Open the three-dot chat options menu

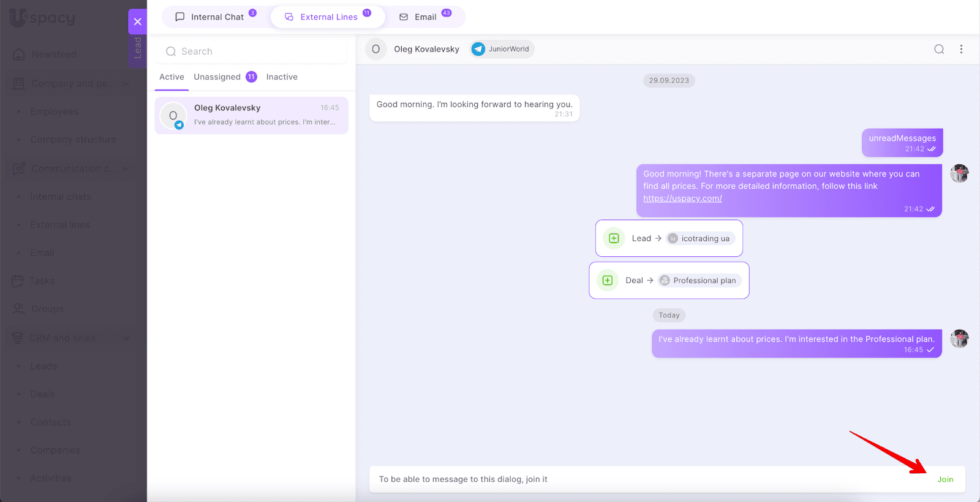(961, 49)
